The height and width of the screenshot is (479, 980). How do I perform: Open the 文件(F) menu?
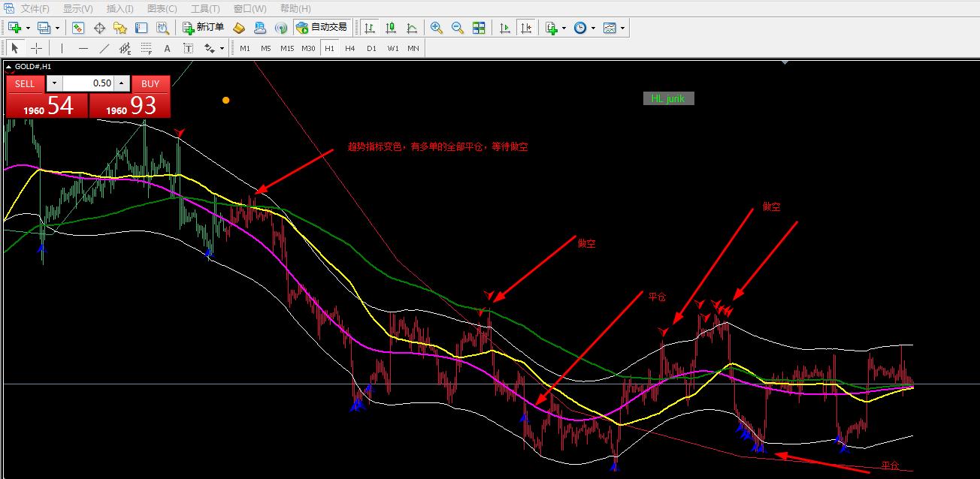click(x=35, y=9)
